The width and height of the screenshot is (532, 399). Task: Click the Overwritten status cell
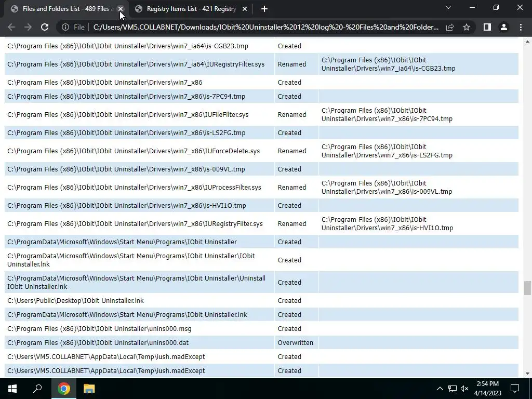point(296,343)
